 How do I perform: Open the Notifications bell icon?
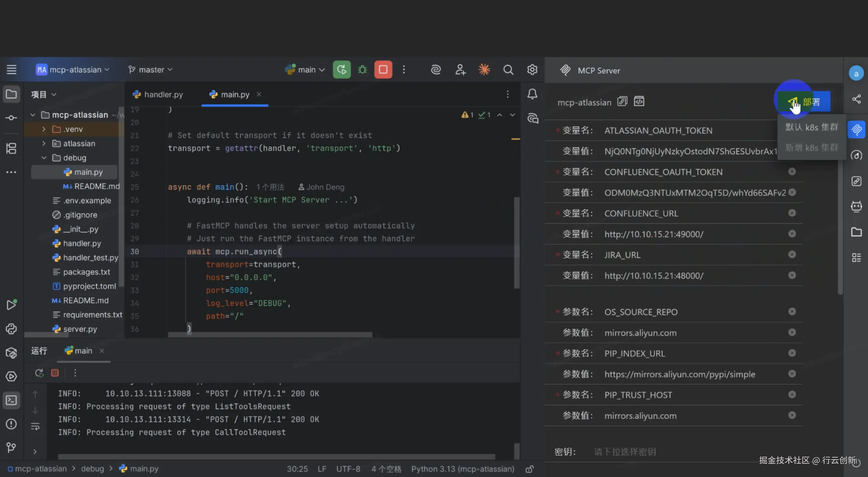coord(532,94)
